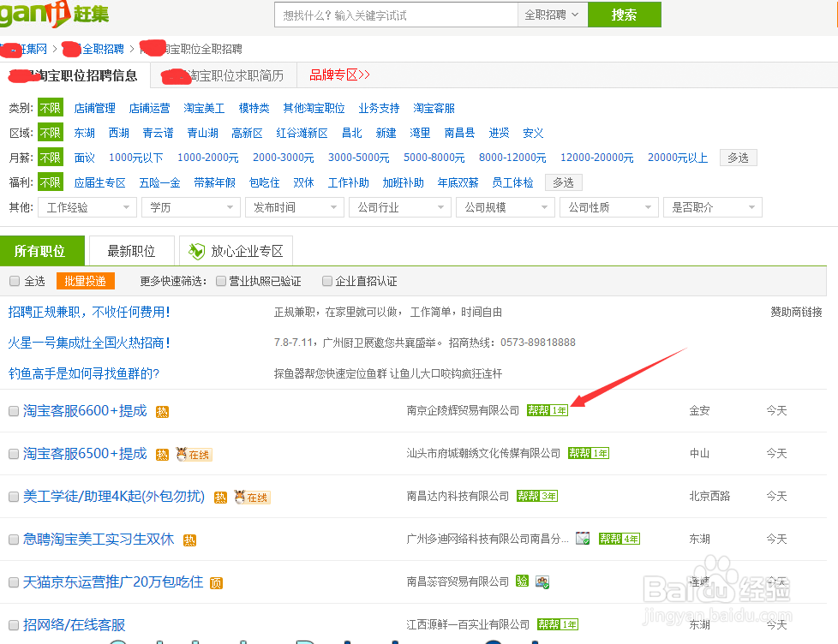The width and height of the screenshot is (838, 644).
Task: Click the orange 批量投递 button
Action: pos(86,281)
